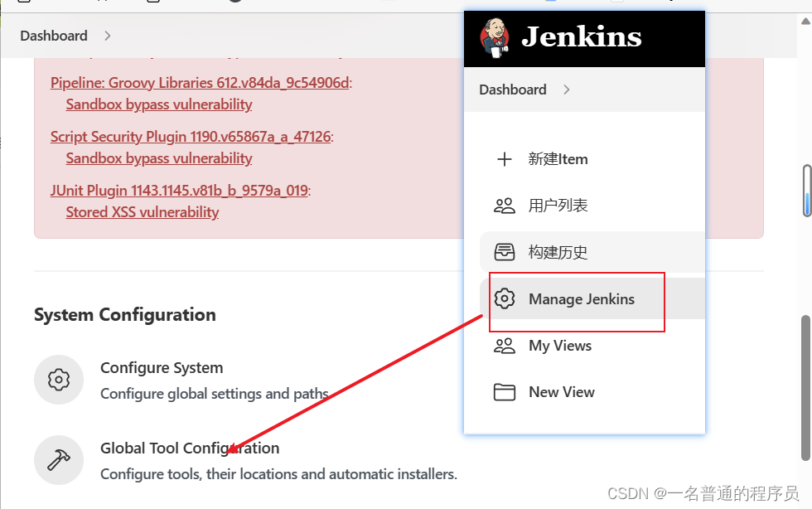Click Configure System gear icon
812x509 pixels.
tap(59, 380)
